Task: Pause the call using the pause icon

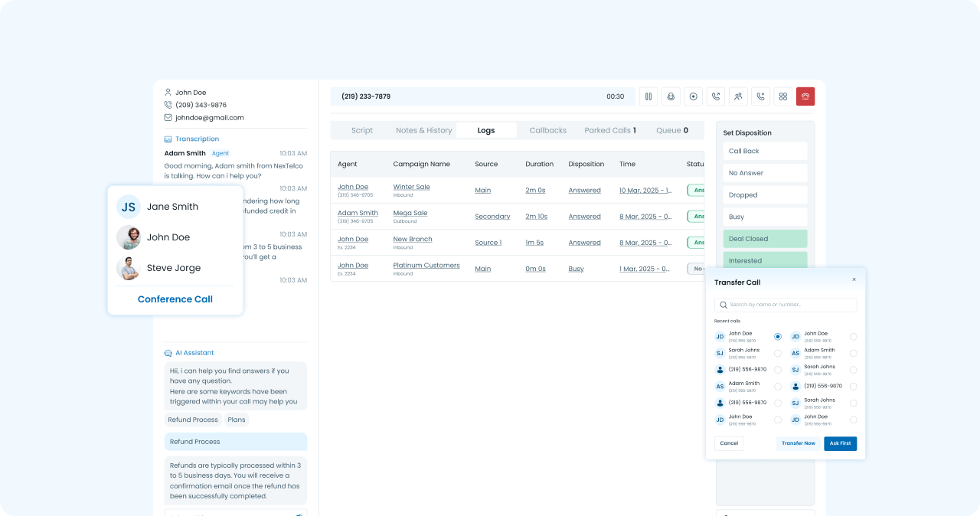Action: pos(648,96)
